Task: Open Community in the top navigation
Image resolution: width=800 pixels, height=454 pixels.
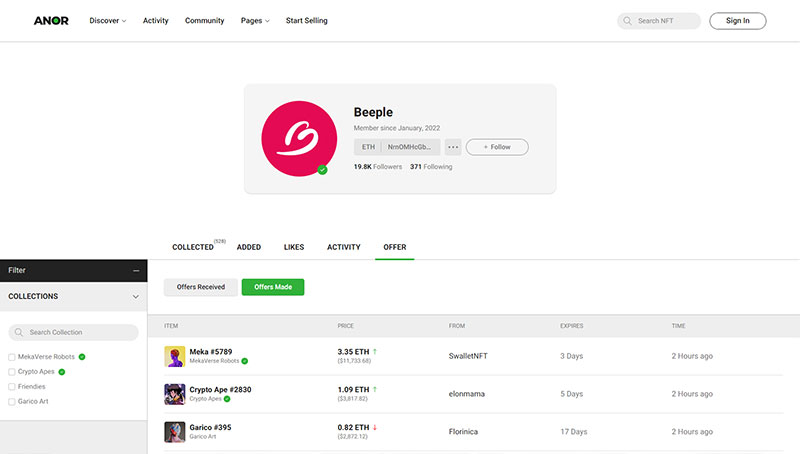Action: pos(205,21)
